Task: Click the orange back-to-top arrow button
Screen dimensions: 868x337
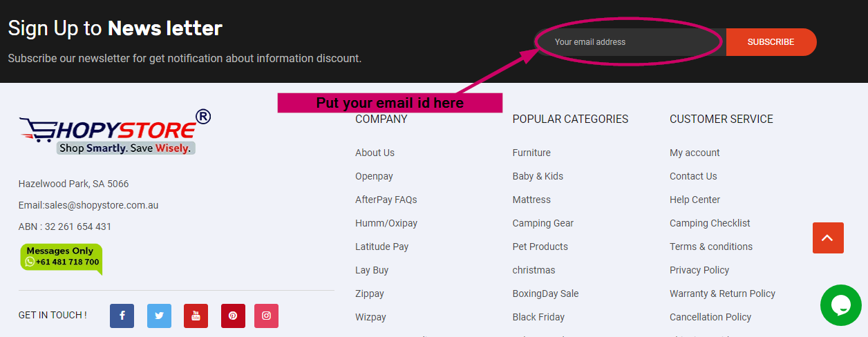Action: click(828, 238)
